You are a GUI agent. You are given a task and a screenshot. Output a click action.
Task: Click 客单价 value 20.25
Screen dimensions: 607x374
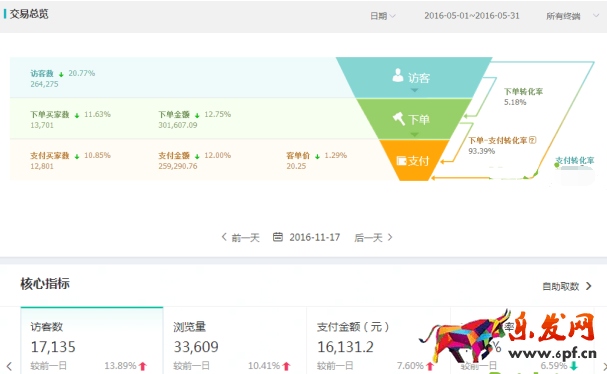click(x=296, y=166)
